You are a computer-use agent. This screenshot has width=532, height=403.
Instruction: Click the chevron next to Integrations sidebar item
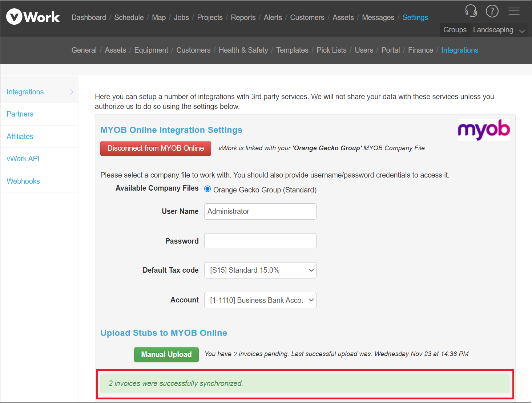(x=72, y=92)
